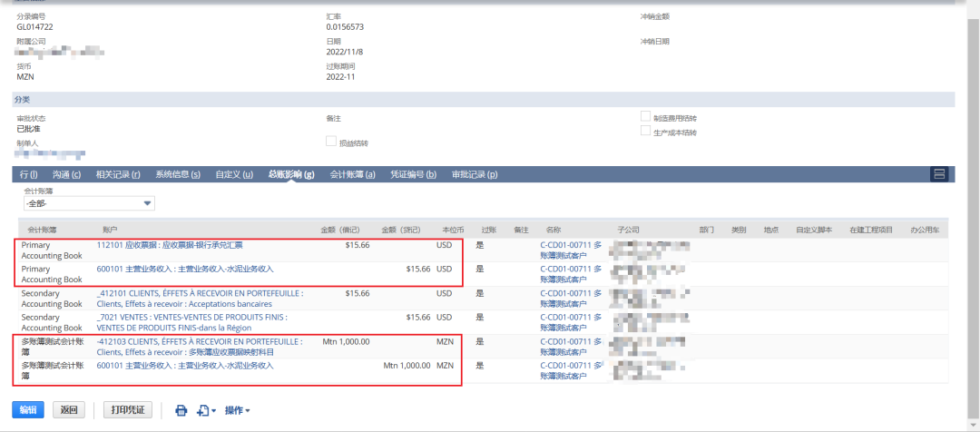Open customer C-CD01-00711 link in _7021 VENTES row

[x=571, y=322]
